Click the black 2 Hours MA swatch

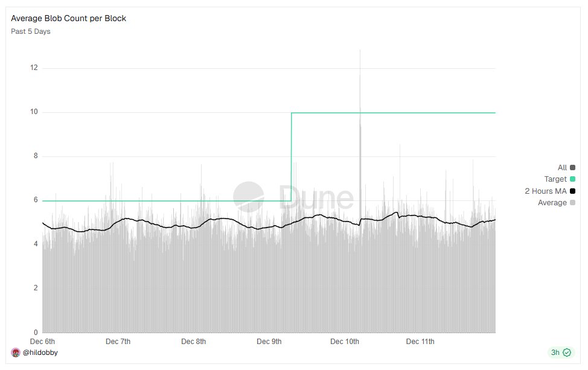pyautogui.click(x=572, y=191)
